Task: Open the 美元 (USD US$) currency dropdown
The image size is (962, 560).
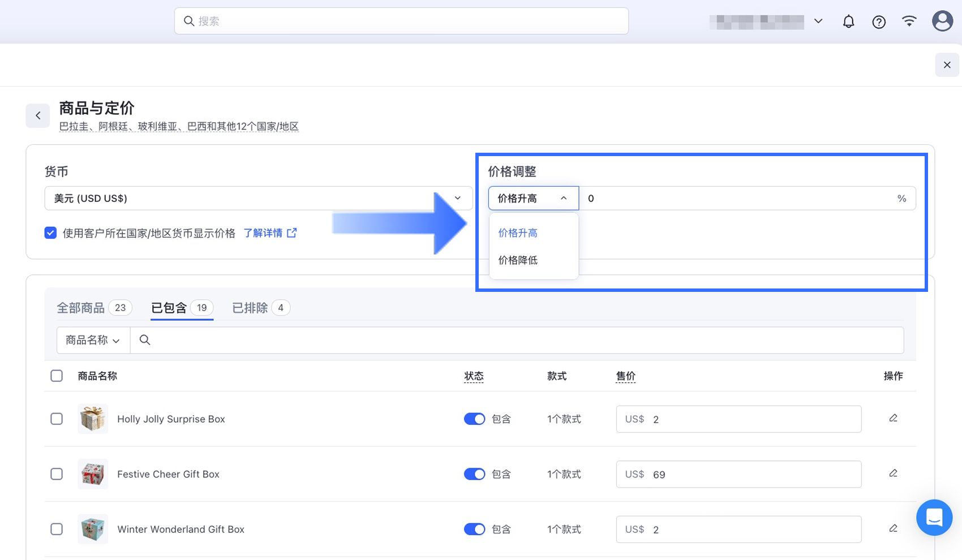Action: point(259,198)
